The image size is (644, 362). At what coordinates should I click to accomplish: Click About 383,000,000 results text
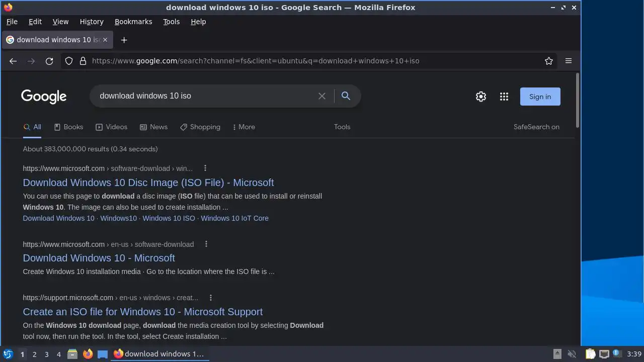tap(90, 149)
